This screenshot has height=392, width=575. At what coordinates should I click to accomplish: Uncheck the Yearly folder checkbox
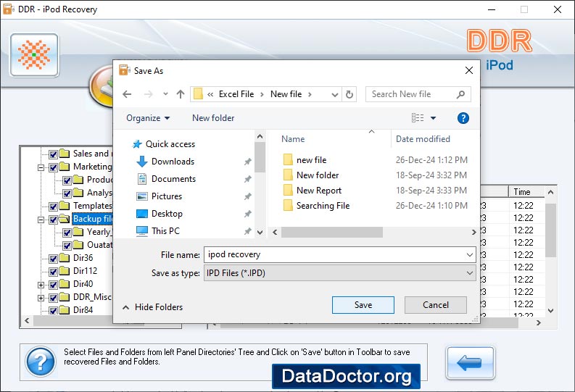(x=67, y=233)
